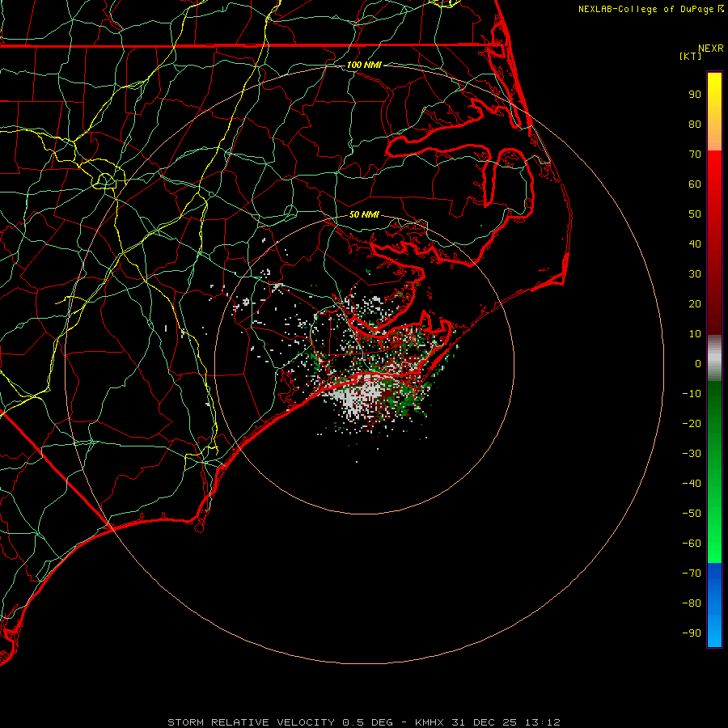The height and width of the screenshot is (728, 728).
Task: Select the positive 80 knots scale value
Action: [x=695, y=124]
